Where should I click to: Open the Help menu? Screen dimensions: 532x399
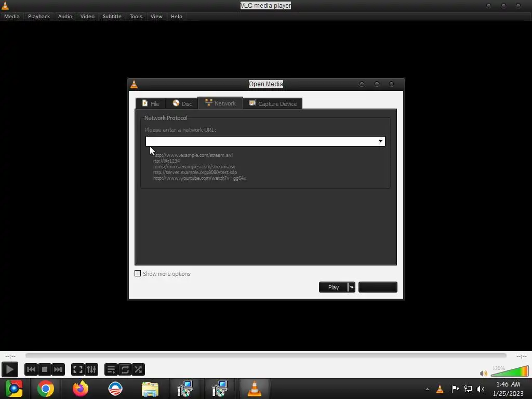tap(177, 16)
